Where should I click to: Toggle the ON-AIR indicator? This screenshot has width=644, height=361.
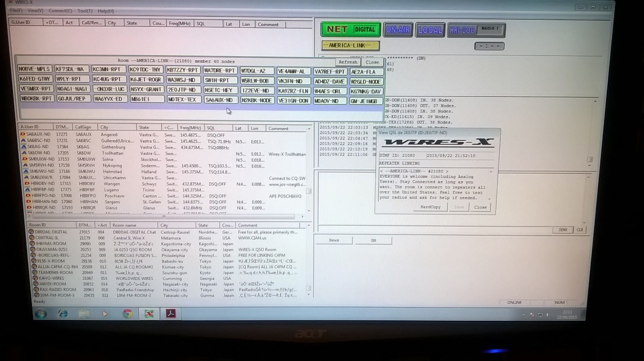pyautogui.click(x=398, y=30)
